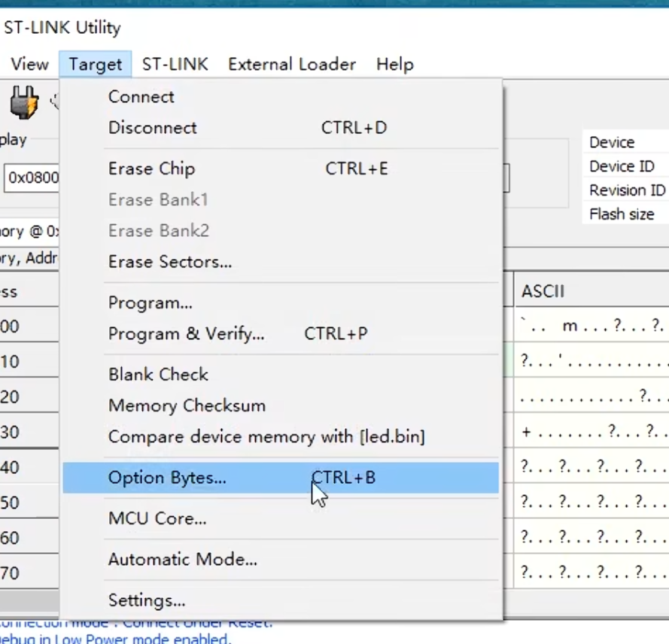Open MCU Core... entry
669x644 pixels.
[280, 518]
